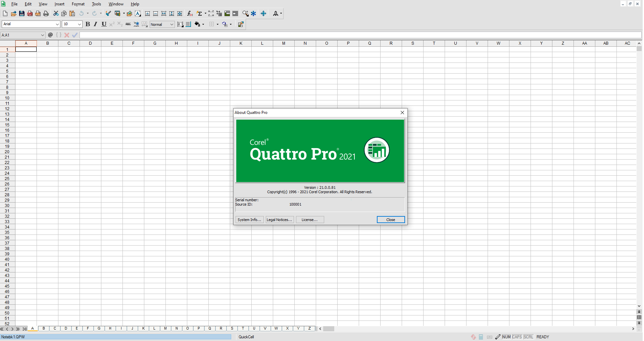This screenshot has height=341, width=644.
Task: Click the formula fx icon in the toolbar
Action: point(190,13)
